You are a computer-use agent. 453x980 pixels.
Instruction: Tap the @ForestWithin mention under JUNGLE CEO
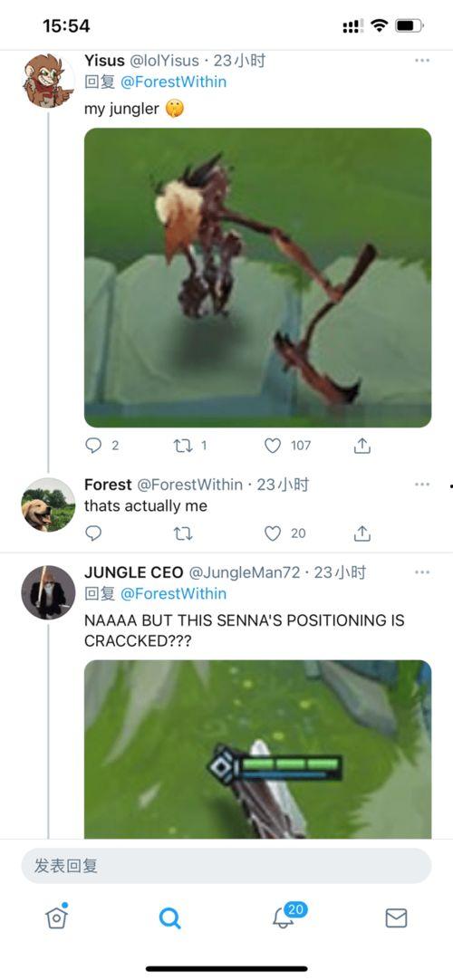point(174,593)
